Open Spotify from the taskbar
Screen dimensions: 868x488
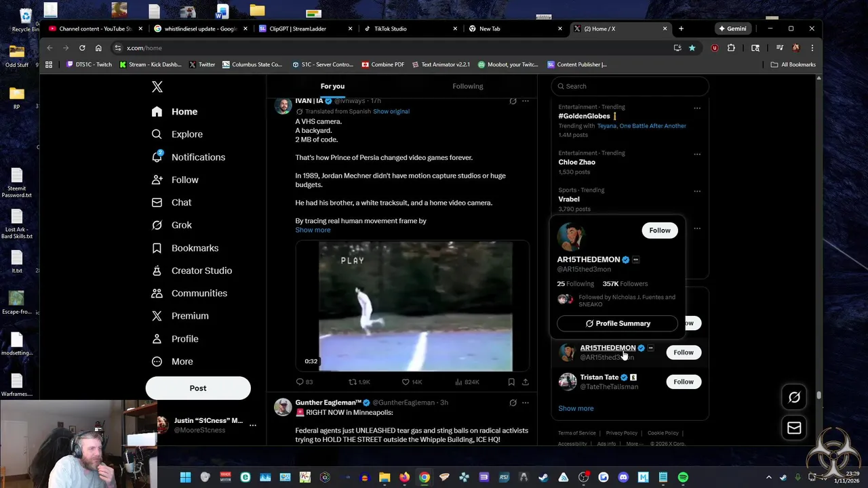[683, 477]
